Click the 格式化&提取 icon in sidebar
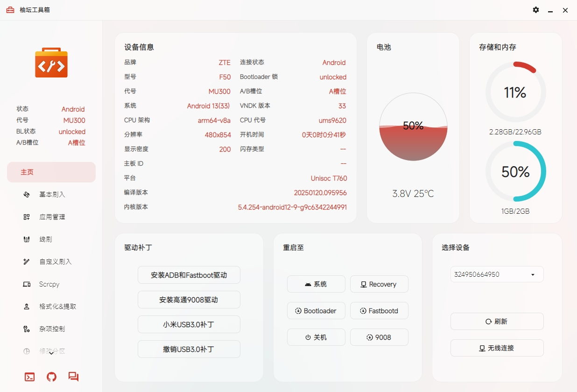The height and width of the screenshot is (392, 577). click(27, 307)
